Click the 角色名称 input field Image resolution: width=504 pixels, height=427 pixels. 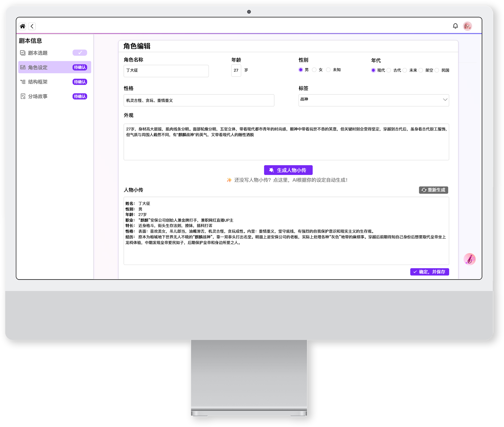click(x=166, y=71)
